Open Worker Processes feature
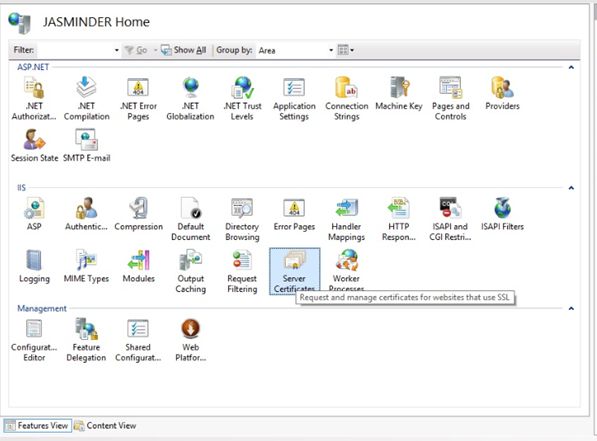Screen dimensions: 597x441 (x=346, y=270)
